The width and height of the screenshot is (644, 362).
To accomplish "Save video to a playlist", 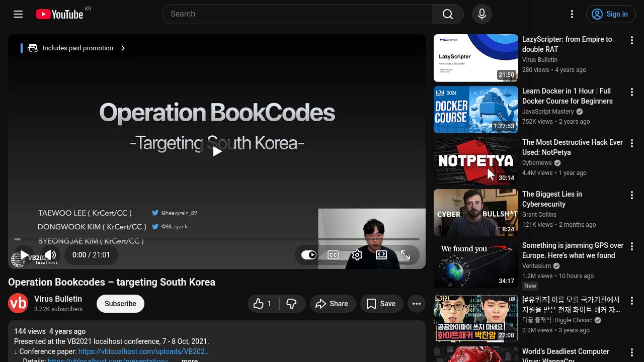I will pos(381,304).
